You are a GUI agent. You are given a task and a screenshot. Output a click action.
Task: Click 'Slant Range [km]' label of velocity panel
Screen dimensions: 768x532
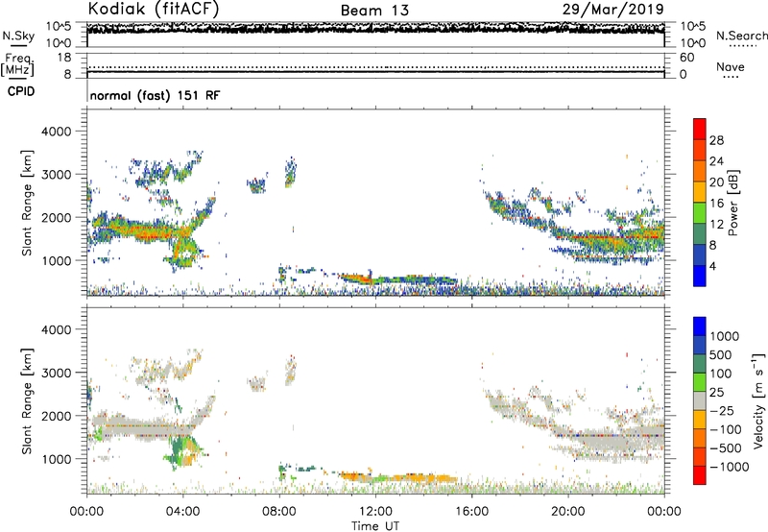click(27, 401)
